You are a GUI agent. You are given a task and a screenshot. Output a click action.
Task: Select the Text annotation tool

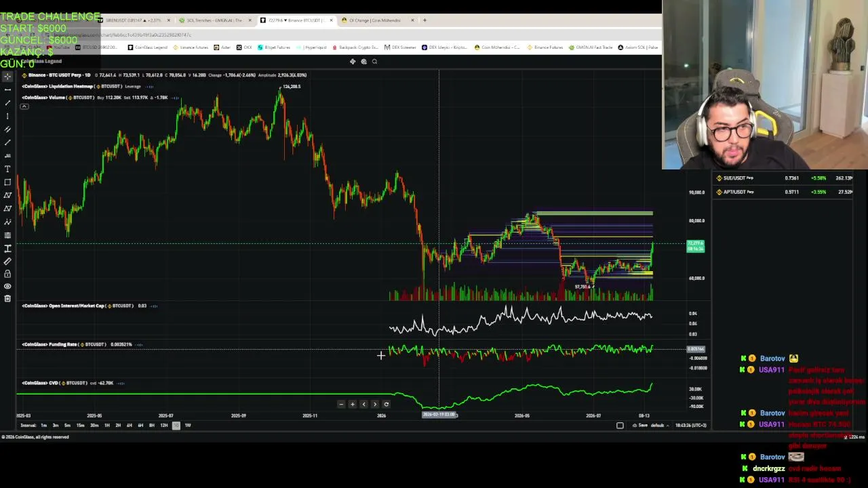tap(7, 169)
